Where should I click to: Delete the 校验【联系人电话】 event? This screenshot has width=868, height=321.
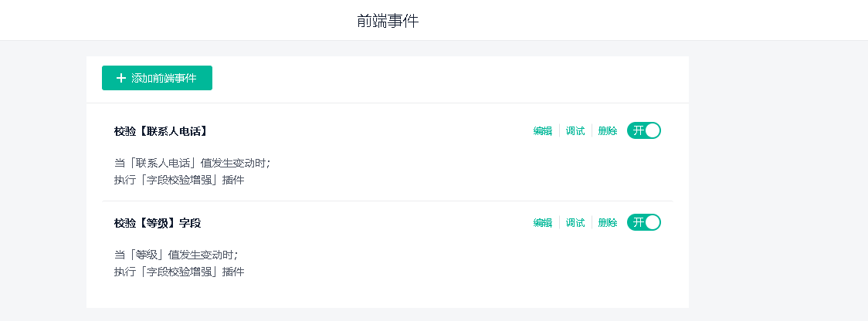[x=608, y=131]
